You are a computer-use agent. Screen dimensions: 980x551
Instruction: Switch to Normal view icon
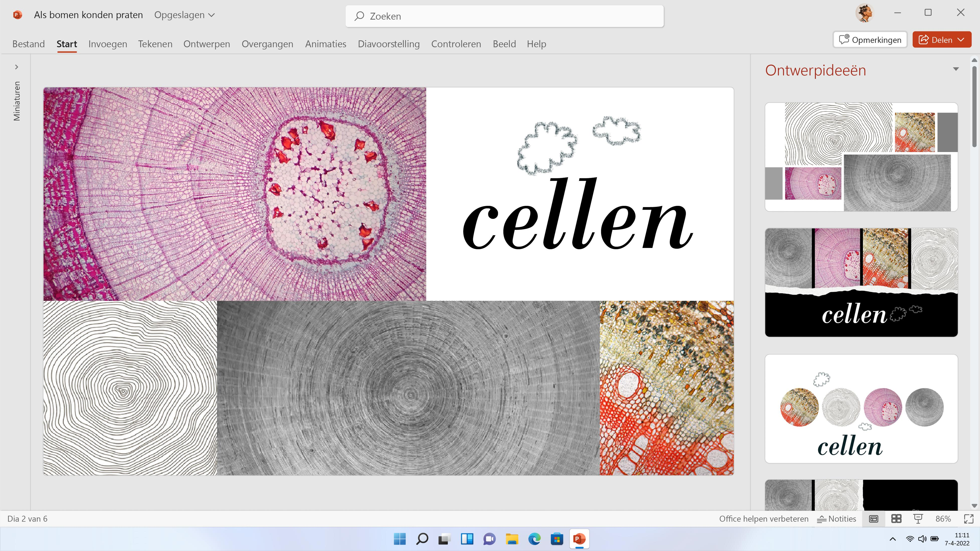(874, 519)
